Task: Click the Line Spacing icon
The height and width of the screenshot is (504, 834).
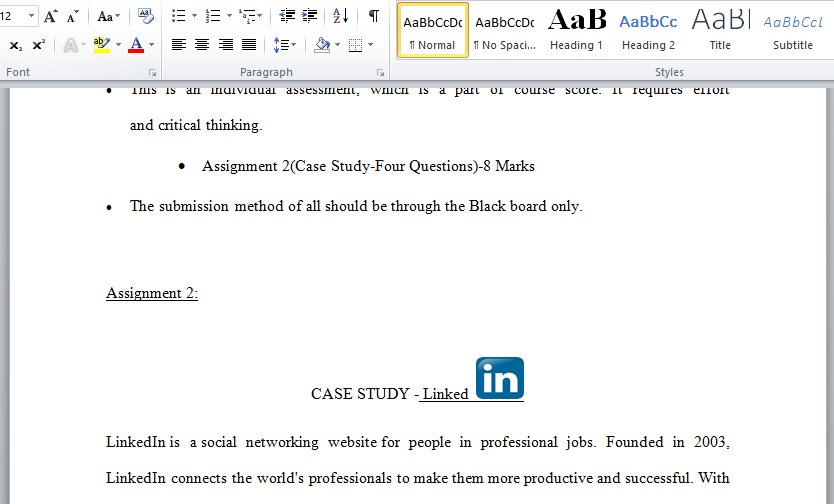Action: tap(285, 45)
